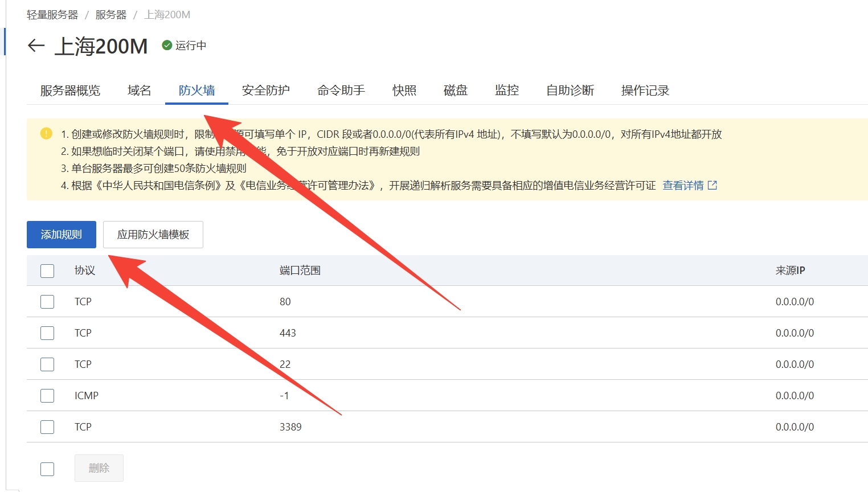Switch to the 监控 tab

pos(506,91)
